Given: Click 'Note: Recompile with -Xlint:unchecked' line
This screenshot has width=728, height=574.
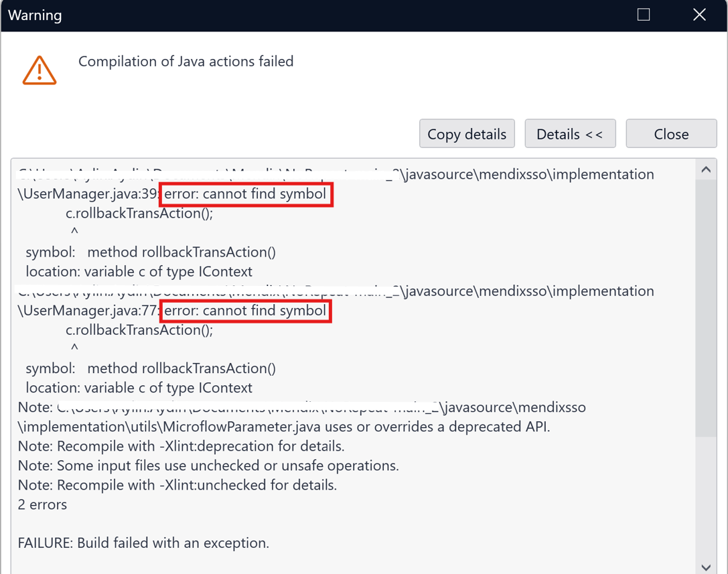Looking at the screenshot, I should [177, 485].
